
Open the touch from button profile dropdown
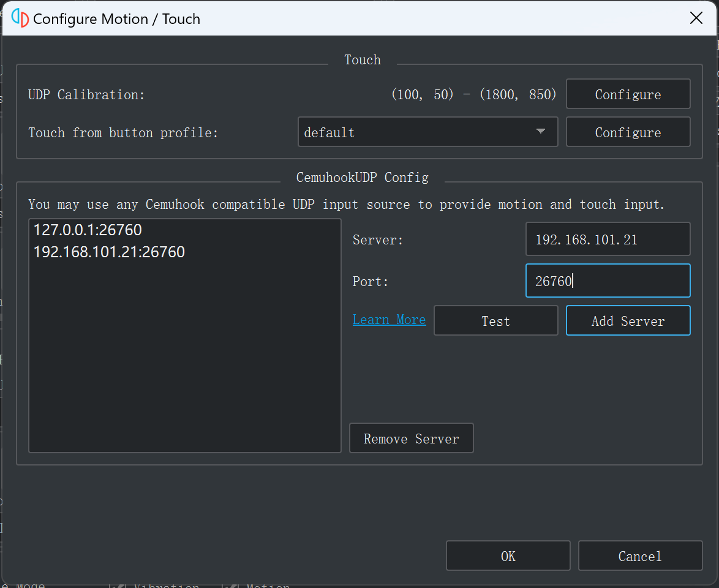427,132
